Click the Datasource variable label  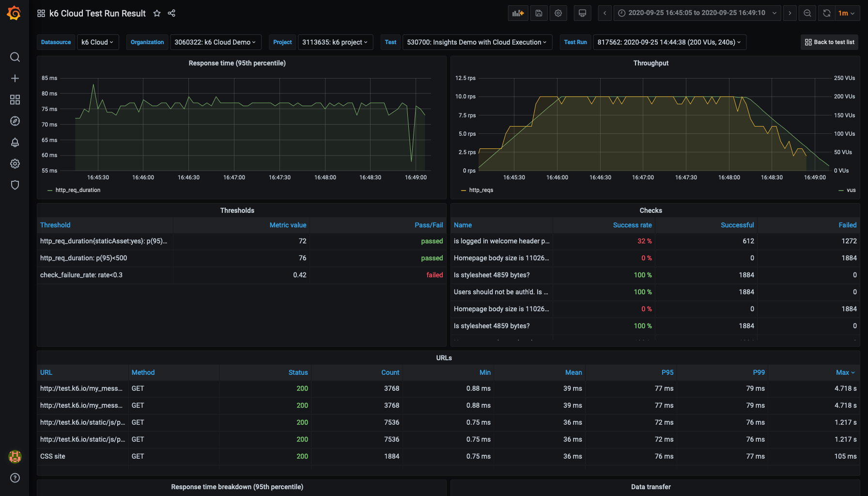pos(56,42)
